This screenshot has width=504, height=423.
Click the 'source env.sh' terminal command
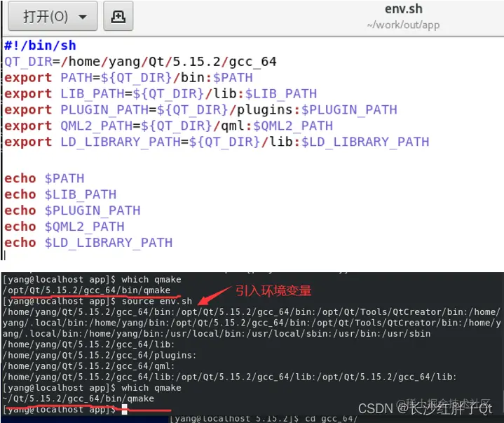pos(157,301)
